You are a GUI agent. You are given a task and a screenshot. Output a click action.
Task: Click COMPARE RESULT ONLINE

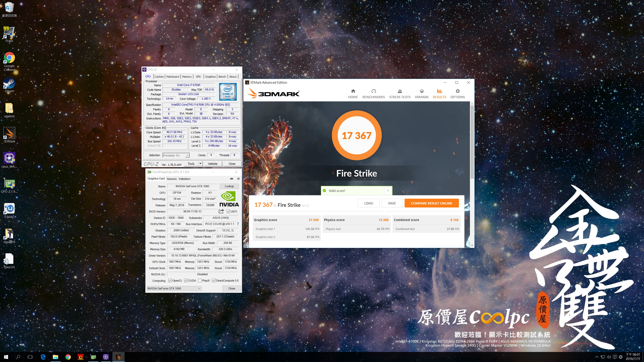pyautogui.click(x=432, y=203)
